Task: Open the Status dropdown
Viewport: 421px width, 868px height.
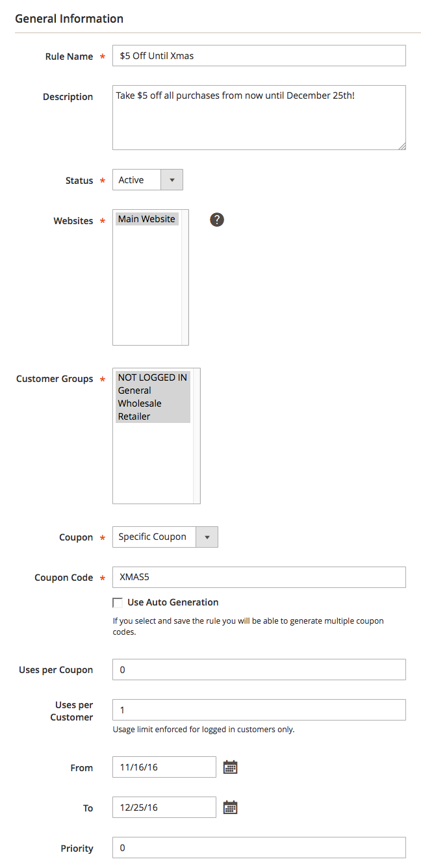Action: tap(147, 180)
